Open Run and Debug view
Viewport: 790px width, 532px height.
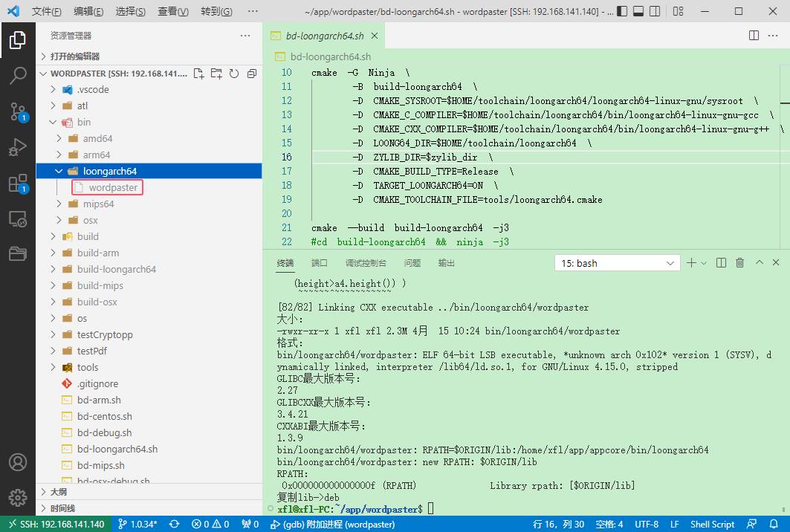18,148
